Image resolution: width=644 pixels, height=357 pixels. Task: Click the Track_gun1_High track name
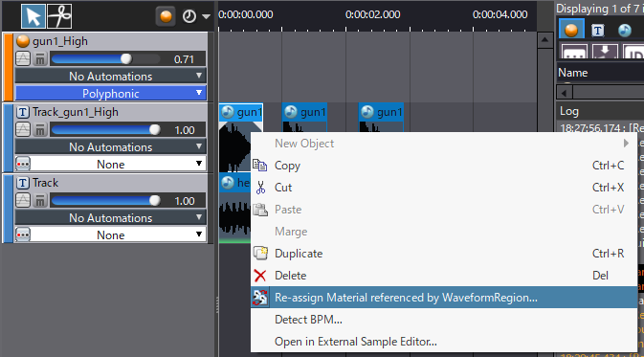76,112
